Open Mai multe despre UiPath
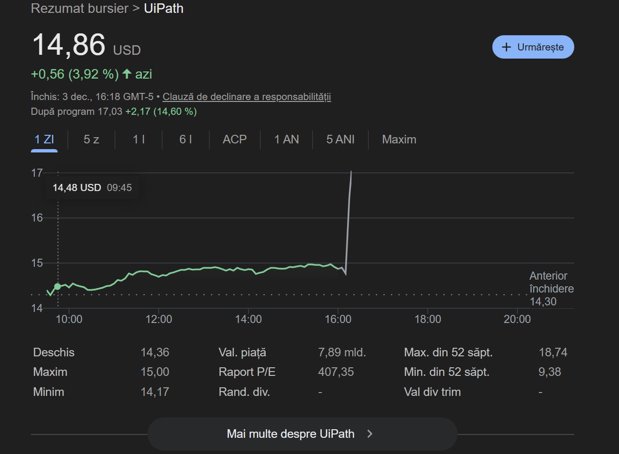The width and height of the screenshot is (619, 454). [302, 434]
